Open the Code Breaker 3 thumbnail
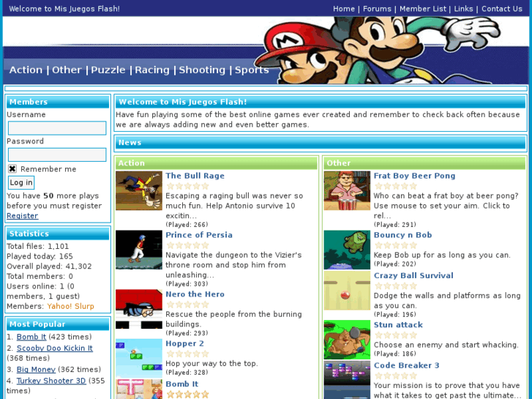The height and width of the screenshot is (399, 532). (347, 380)
